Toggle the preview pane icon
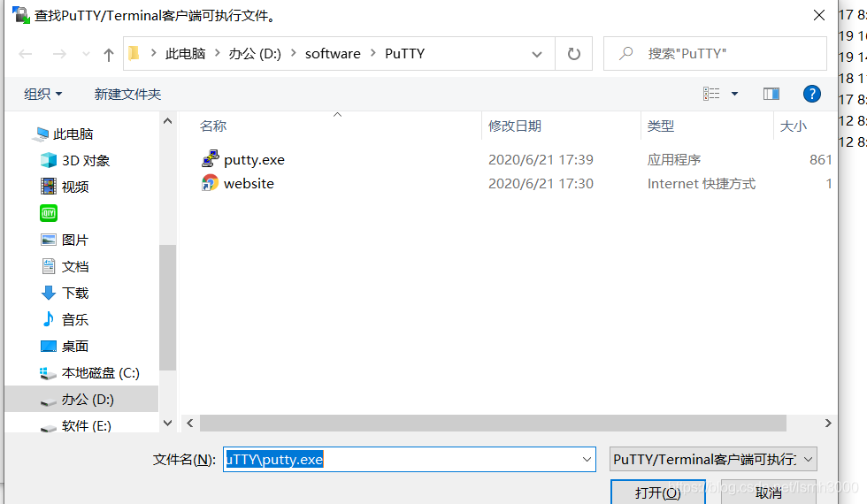 coord(771,94)
